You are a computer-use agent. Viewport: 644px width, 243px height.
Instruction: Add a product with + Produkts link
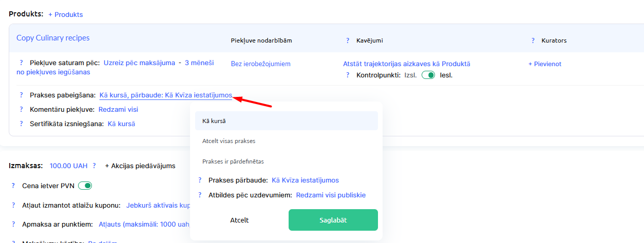click(x=65, y=14)
